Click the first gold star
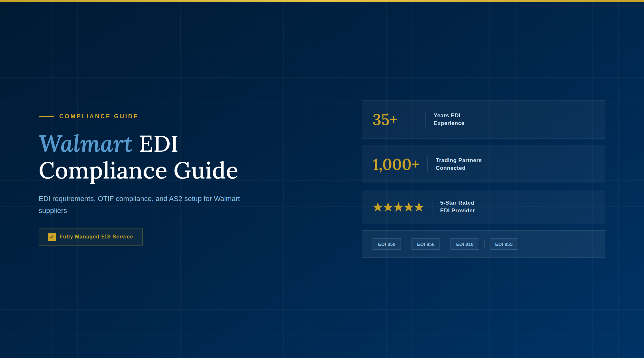Image resolution: width=644 pixels, height=358 pixels. 378,207
